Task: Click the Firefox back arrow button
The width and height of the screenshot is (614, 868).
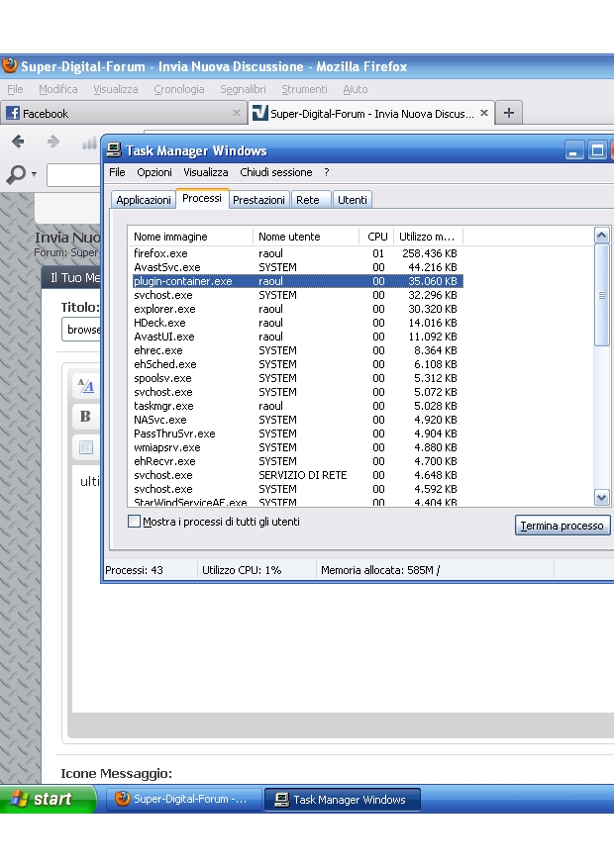Action: pyautogui.click(x=18, y=143)
